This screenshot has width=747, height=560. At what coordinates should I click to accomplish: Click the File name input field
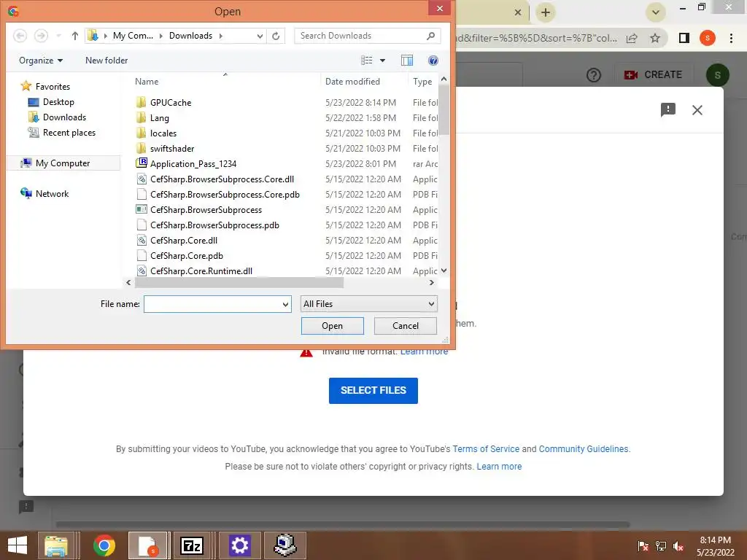pos(212,304)
